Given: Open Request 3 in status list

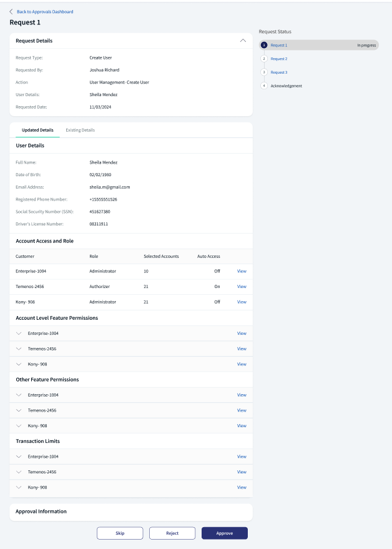Looking at the screenshot, I should 278,72.
